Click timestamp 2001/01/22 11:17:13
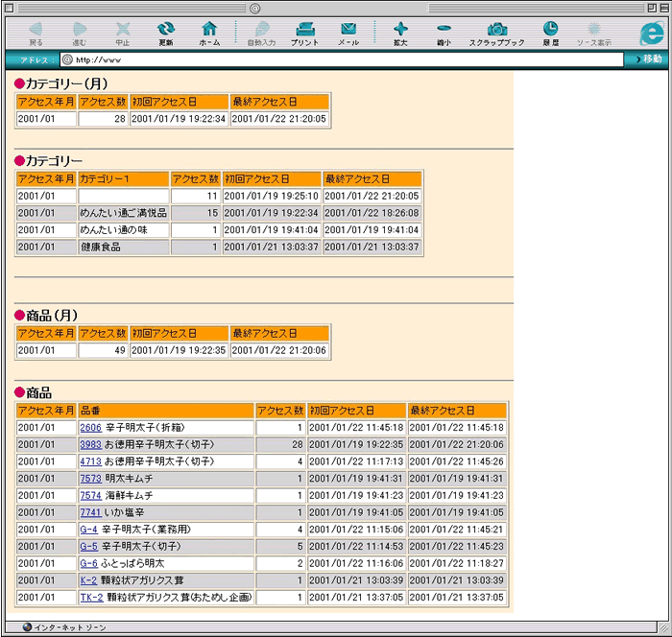 (x=356, y=461)
